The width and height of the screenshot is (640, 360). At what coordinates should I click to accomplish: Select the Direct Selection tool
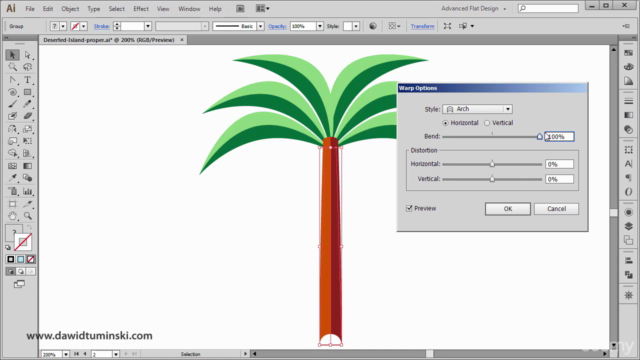[27, 55]
